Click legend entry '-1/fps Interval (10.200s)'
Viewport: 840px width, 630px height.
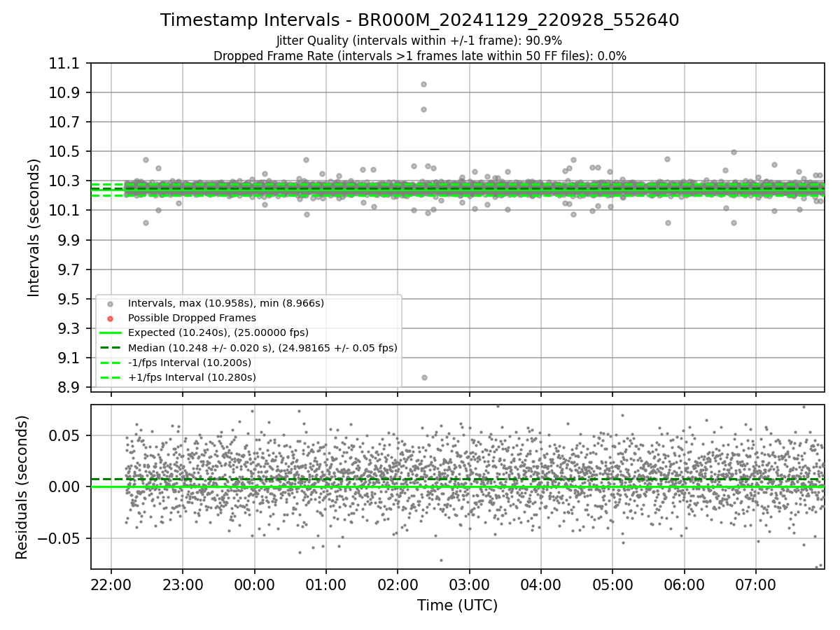point(190,363)
